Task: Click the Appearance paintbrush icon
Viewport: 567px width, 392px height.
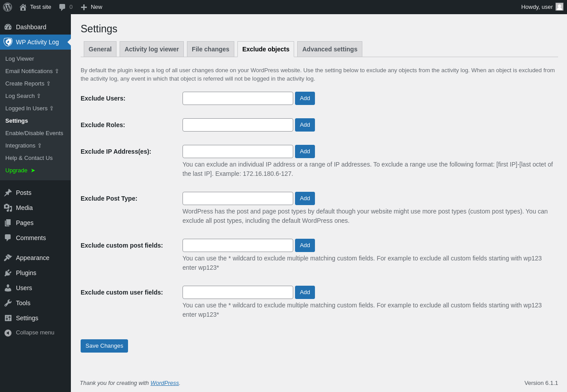Action: click(x=8, y=258)
